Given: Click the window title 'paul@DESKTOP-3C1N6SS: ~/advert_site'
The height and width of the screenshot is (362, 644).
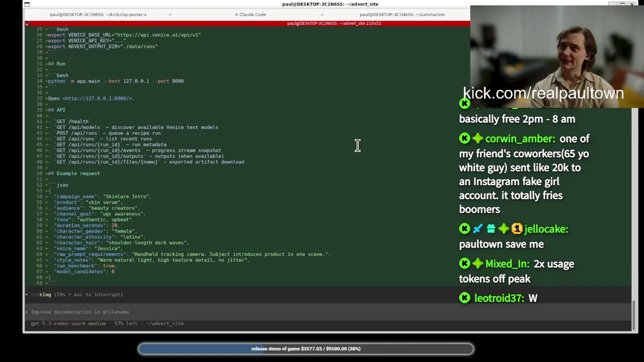Looking at the screenshot, I should coord(330,4).
